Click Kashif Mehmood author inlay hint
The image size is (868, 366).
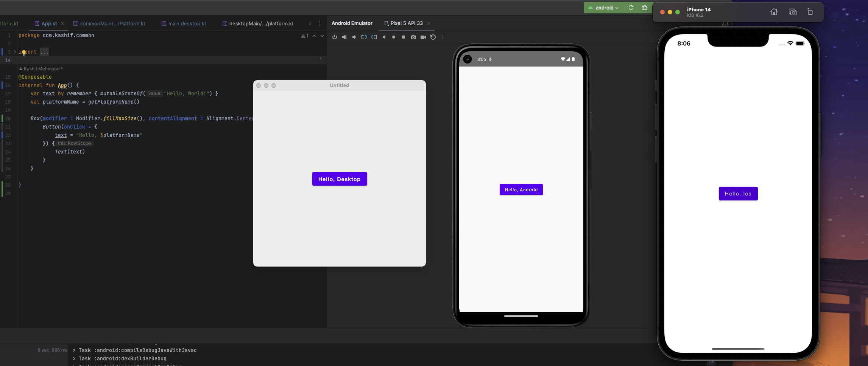(41, 68)
